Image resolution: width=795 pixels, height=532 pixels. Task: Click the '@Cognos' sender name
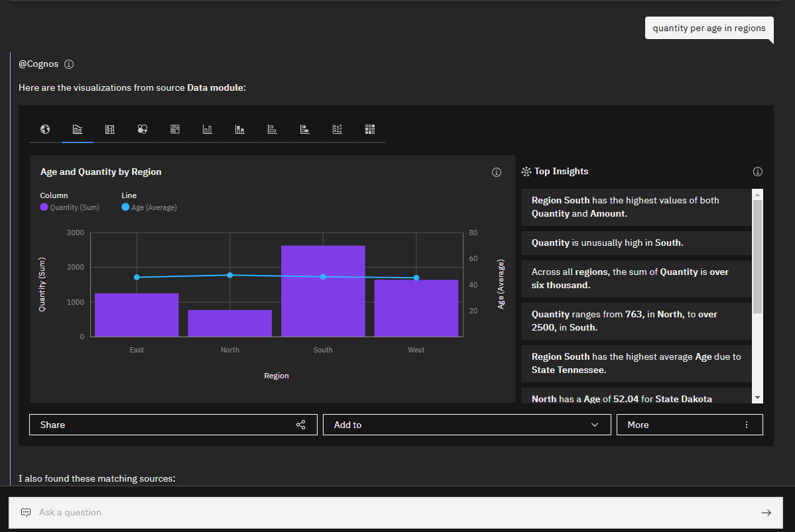point(38,64)
